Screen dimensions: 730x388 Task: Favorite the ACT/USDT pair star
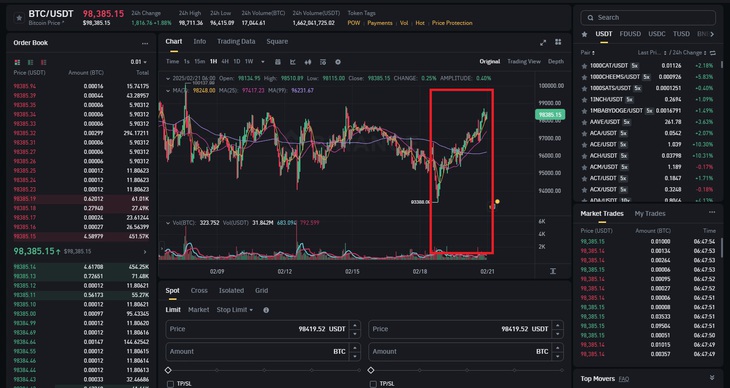(x=584, y=178)
